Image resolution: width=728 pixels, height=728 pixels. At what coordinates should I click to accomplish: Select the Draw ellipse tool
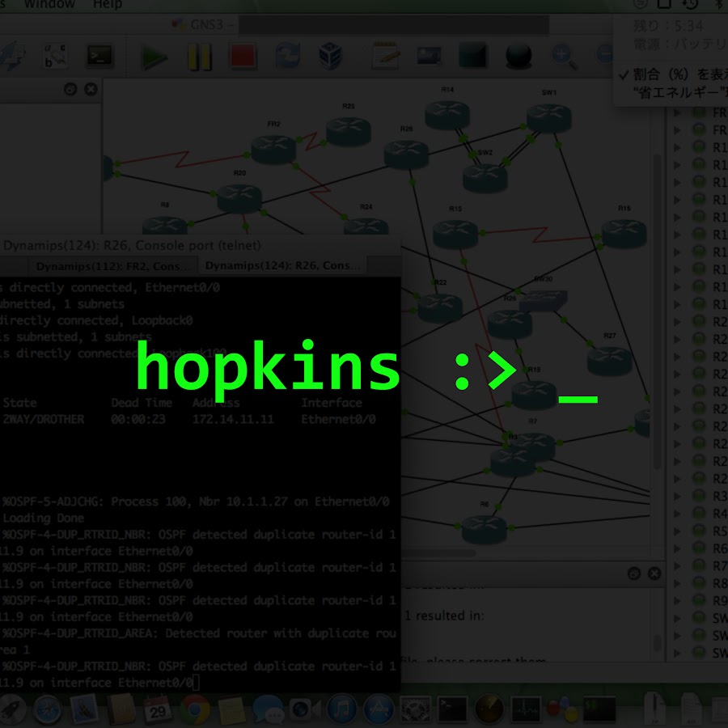[518, 56]
